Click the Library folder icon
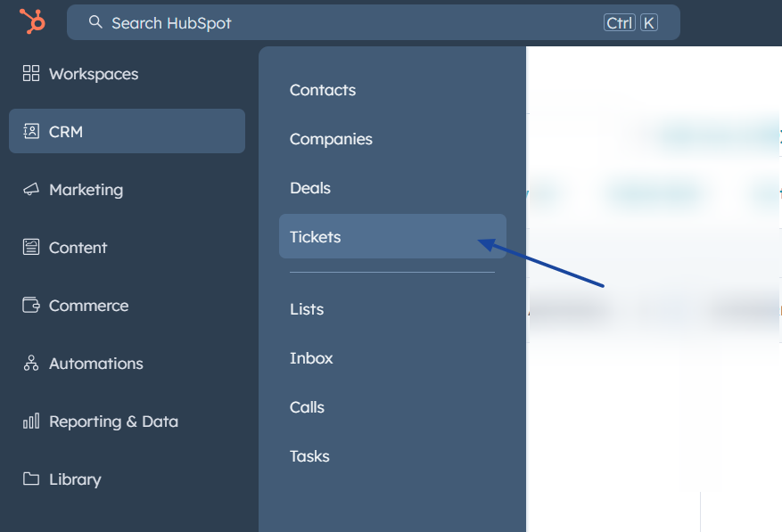This screenshot has width=782, height=532. pyautogui.click(x=31, y=479)
